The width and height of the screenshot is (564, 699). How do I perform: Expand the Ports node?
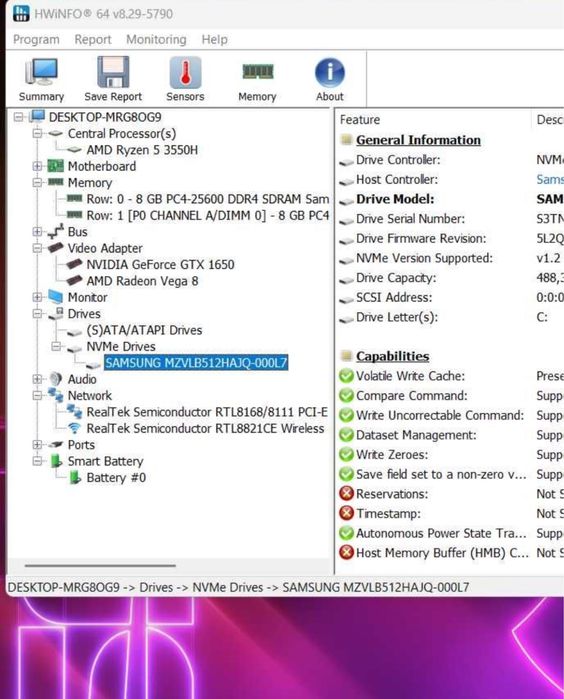point(37,445)
